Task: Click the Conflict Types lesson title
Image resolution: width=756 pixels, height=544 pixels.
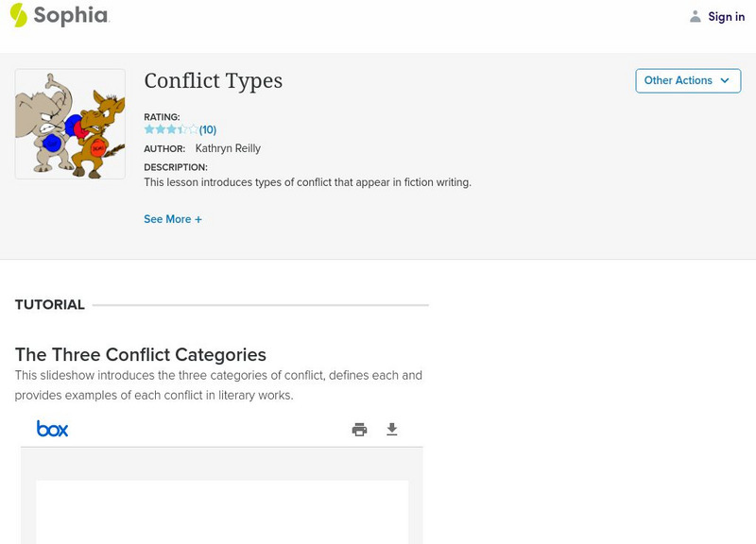Action: 213,81
